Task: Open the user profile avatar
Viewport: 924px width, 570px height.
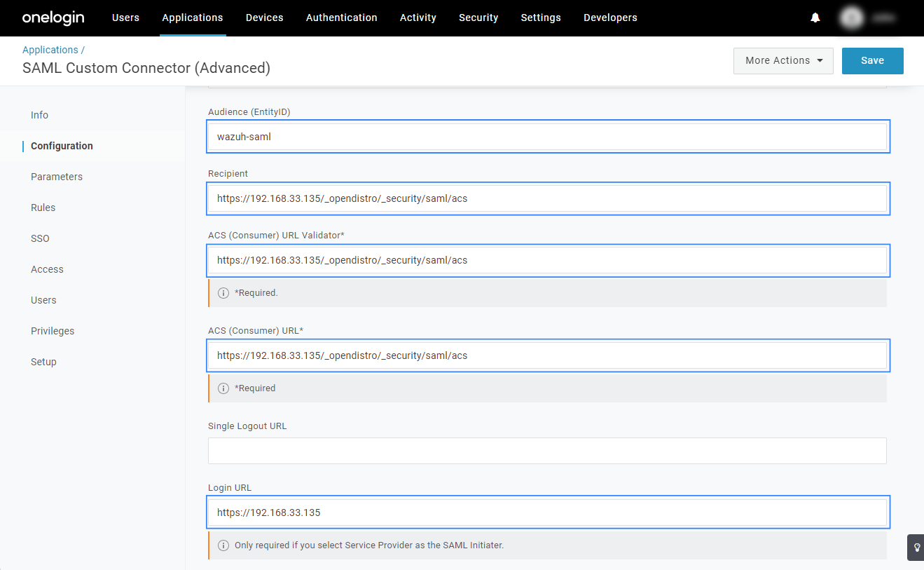Action: point(852,18)
